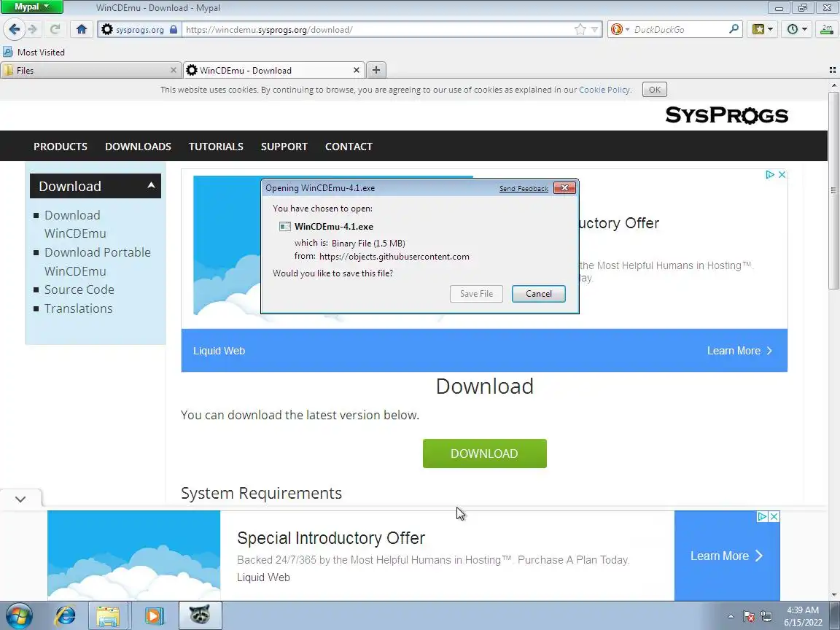Click the AdChoices icon on top ad

[770, 175]
